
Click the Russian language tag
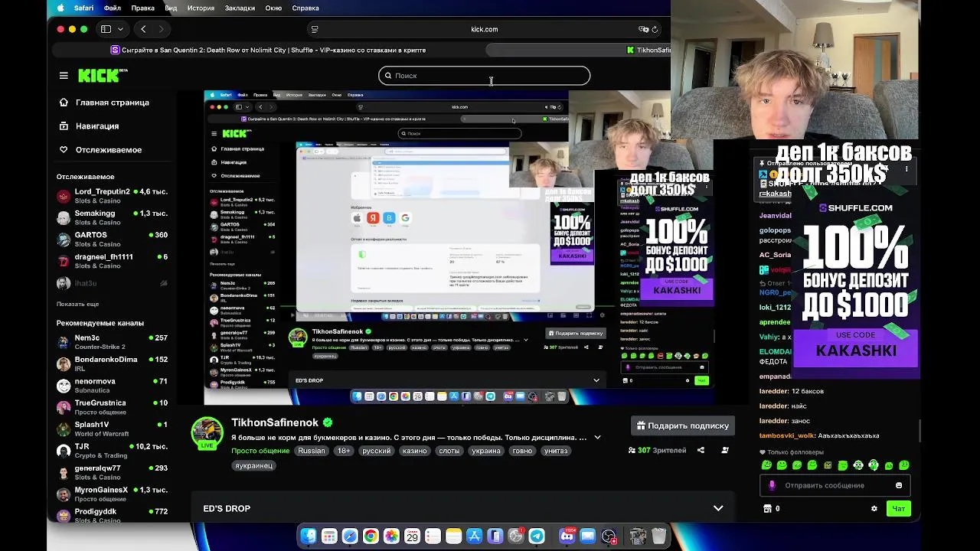(312, 451)
